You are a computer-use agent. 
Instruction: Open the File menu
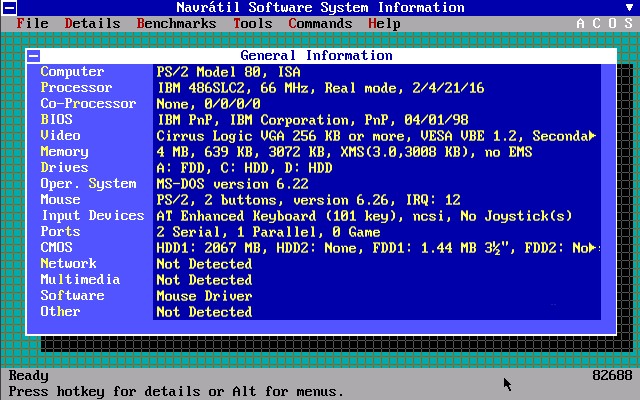[32, 23]
